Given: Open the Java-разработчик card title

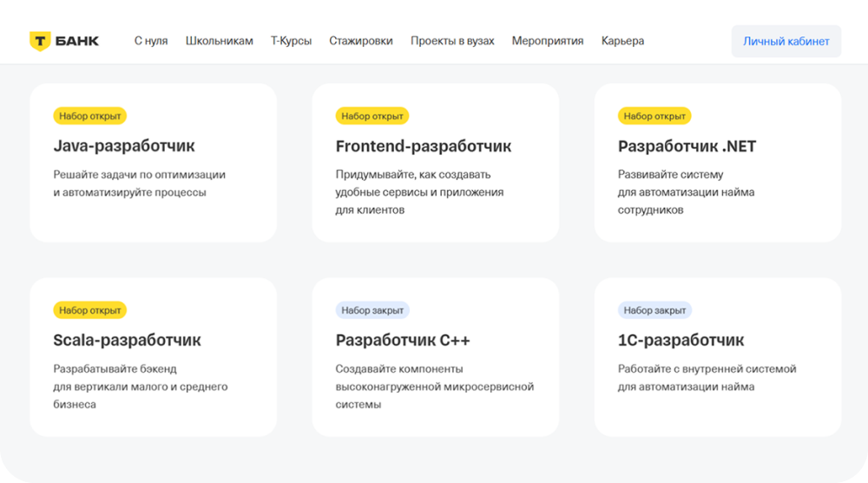Looking at the screenshot, I should tap(124, 146).
